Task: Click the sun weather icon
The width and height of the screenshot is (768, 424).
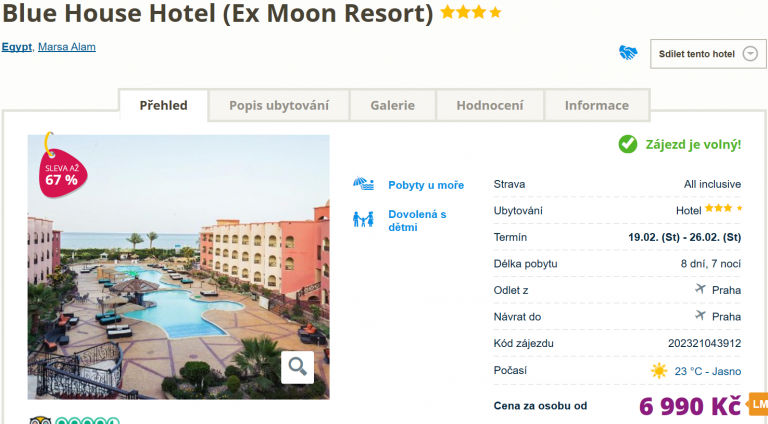Action: coord(659,371)
